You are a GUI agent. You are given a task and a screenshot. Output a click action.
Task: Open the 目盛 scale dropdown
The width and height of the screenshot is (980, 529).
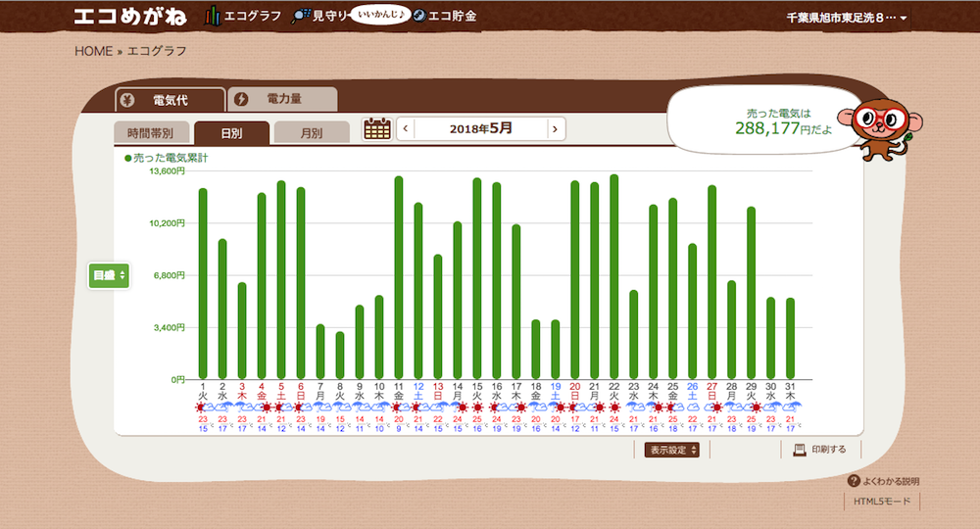[110, 275]
